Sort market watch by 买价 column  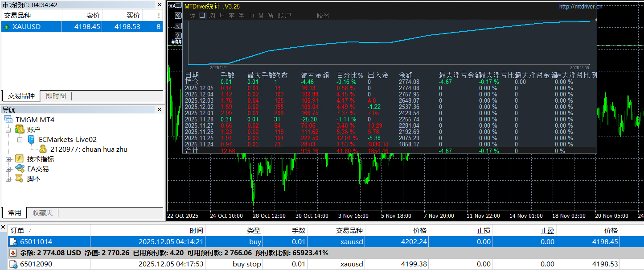coord(122,15)
